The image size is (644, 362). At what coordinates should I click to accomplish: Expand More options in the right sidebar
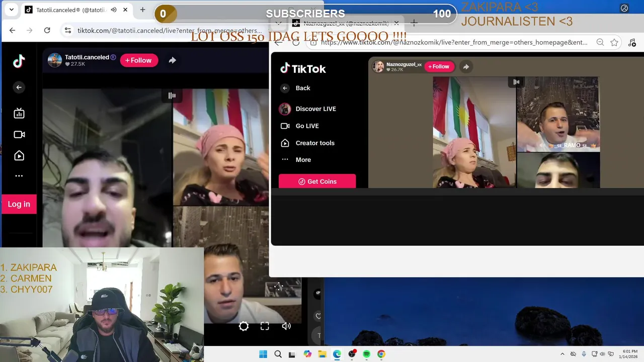click(x=296, y=159)
